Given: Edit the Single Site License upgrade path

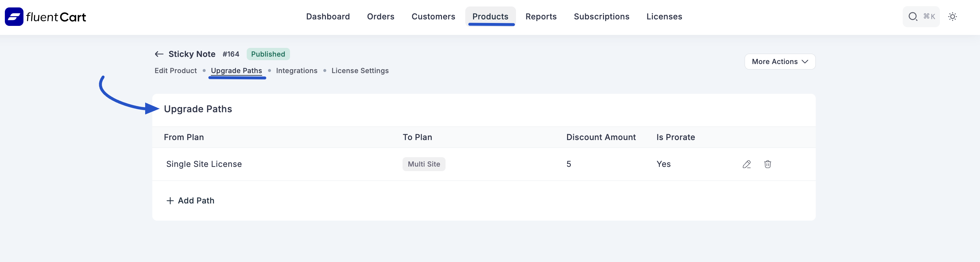Looking at the screenshot, I should coord(747,164).
